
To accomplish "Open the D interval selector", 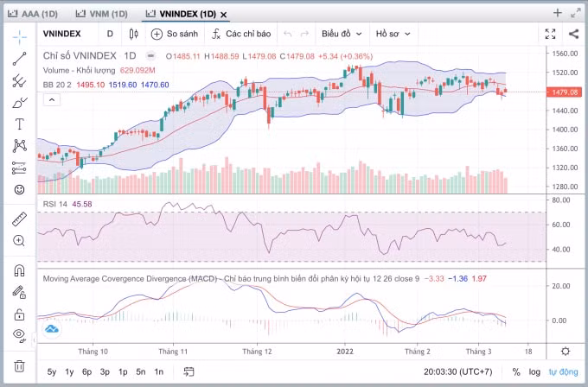I will click(110, 34).
